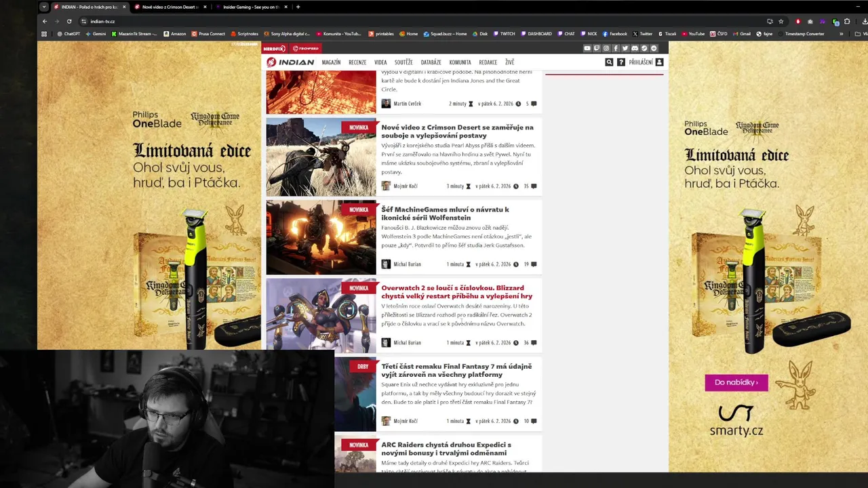The image size is (868, 488).
Task: Open the site's Twitch icon in header
Action: [597, 48]
